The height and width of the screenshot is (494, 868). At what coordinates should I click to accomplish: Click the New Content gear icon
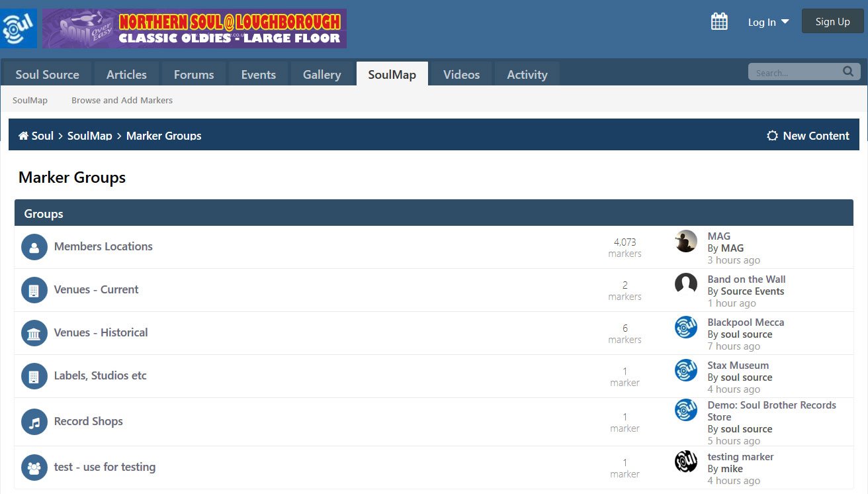[x=772, y=136]
